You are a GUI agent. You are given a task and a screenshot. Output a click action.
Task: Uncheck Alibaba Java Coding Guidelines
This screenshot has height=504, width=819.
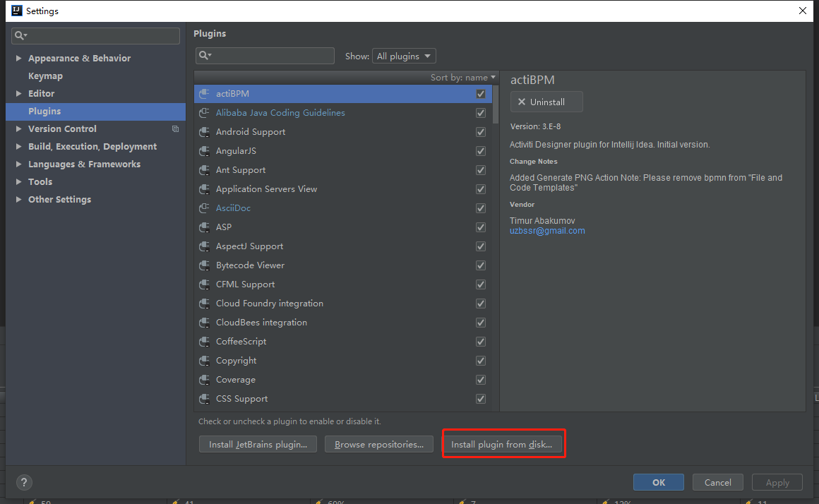[x=481, y=113]
